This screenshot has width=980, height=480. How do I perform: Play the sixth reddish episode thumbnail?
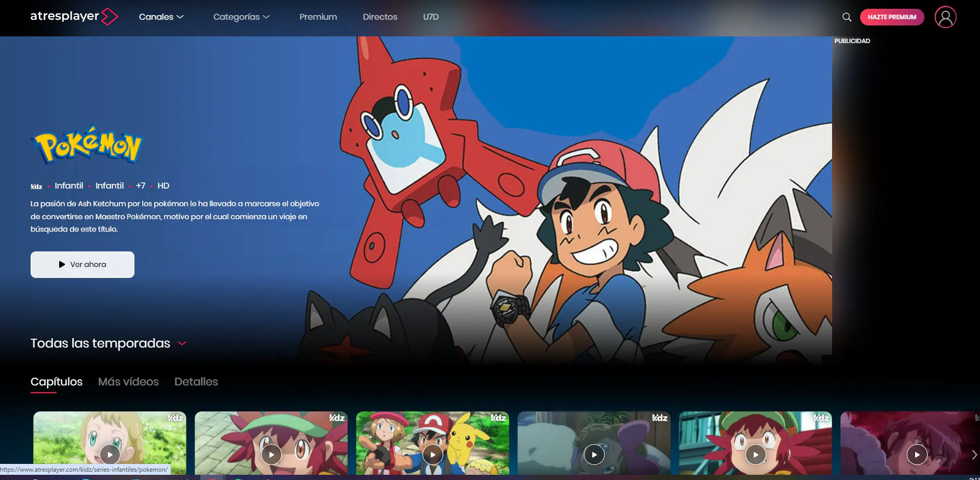[x=917, y=455]
